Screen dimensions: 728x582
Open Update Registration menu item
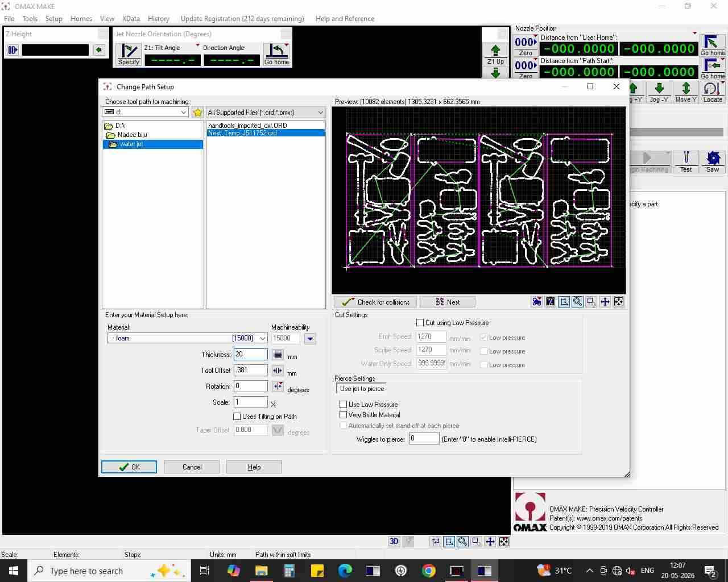[x=242, y=19]
